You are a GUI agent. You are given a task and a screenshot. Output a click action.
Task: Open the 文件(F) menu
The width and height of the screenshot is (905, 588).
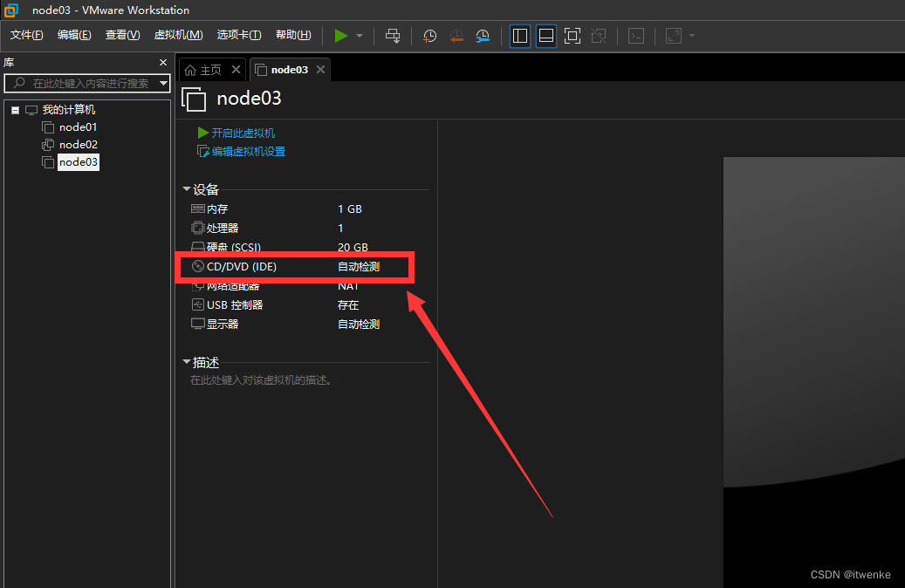click(x=26, y=35)
